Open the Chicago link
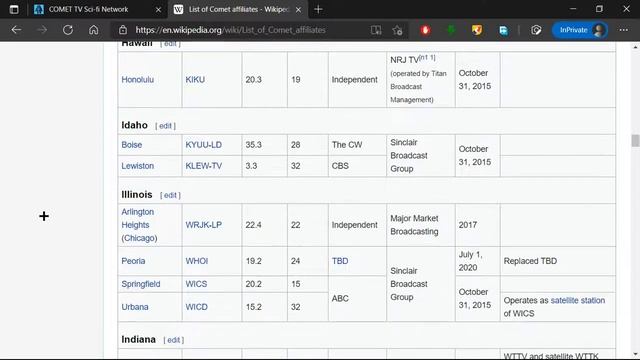 pos(139,238)
